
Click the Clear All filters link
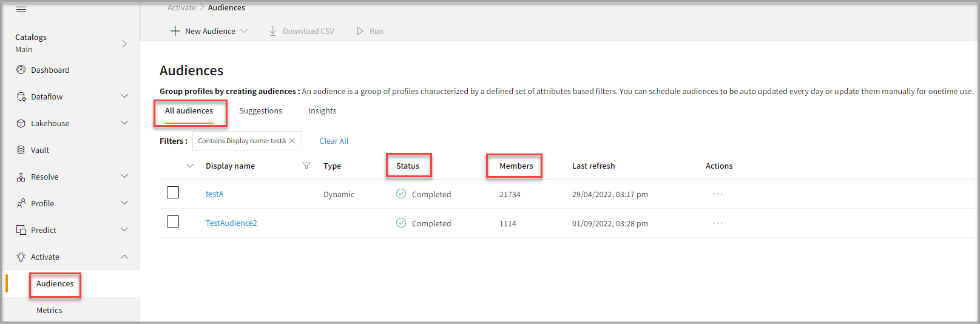pyautogui.click(x=334, y=141)
